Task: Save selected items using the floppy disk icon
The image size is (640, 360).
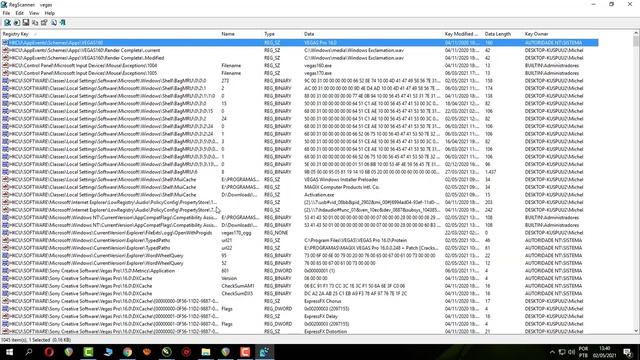Action: (x=26, y=23)
